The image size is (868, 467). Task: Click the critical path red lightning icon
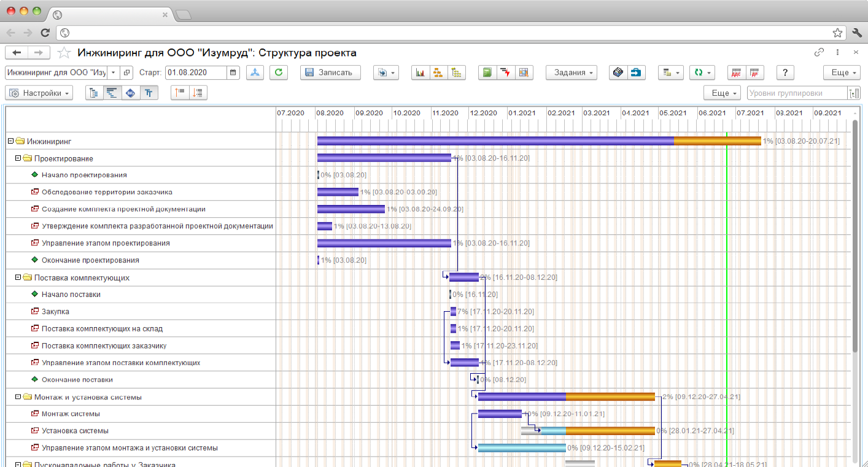pyautogui.click(x=505, y=72)
